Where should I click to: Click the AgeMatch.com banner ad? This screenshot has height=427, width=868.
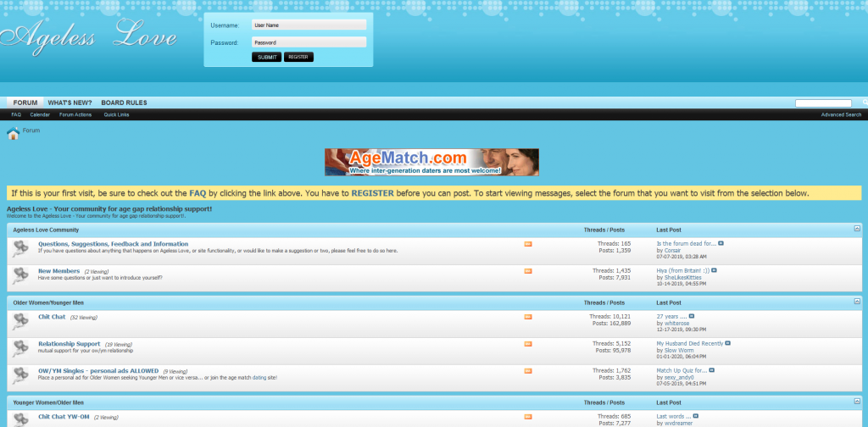(431, 162)
